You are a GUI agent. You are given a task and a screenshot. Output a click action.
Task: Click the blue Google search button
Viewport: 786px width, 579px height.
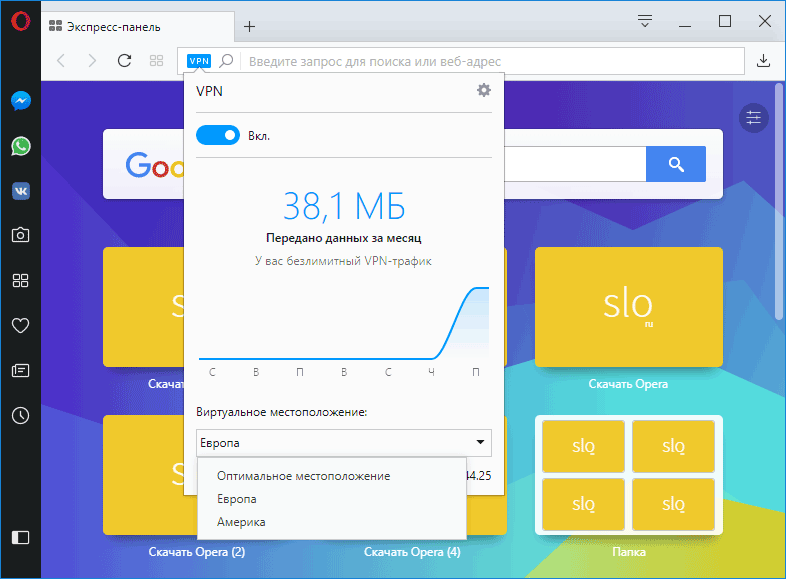tap(676, 164)
